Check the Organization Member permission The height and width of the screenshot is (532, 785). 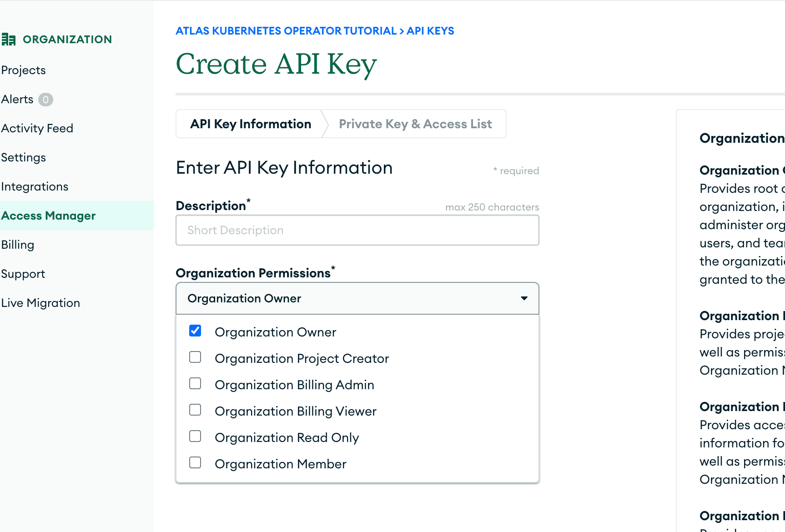pyautogui.click(x=195, y=462)
